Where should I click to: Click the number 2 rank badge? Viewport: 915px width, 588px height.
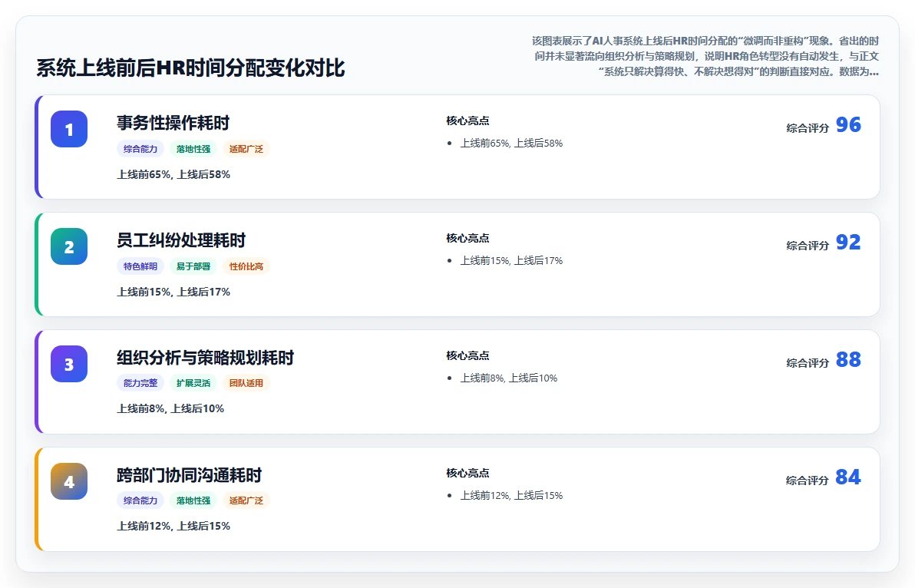point(69,246)
